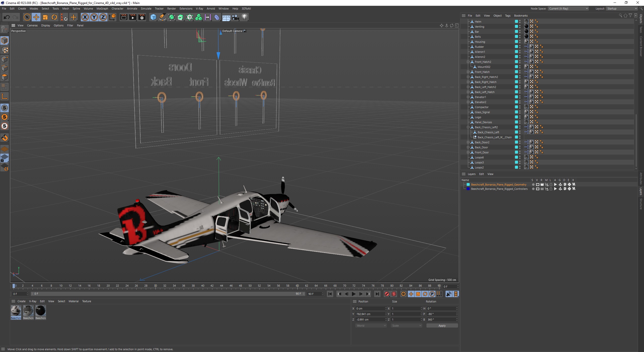Add a Light object icon
644x352 pixels.
245,17
